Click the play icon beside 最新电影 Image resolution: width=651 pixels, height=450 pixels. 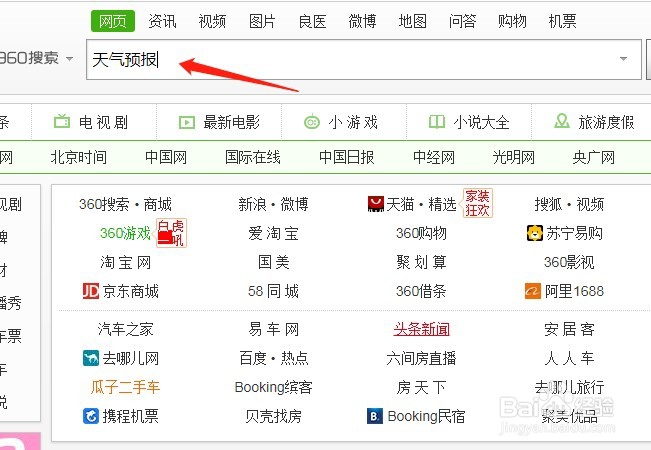[x=186, y=122]
